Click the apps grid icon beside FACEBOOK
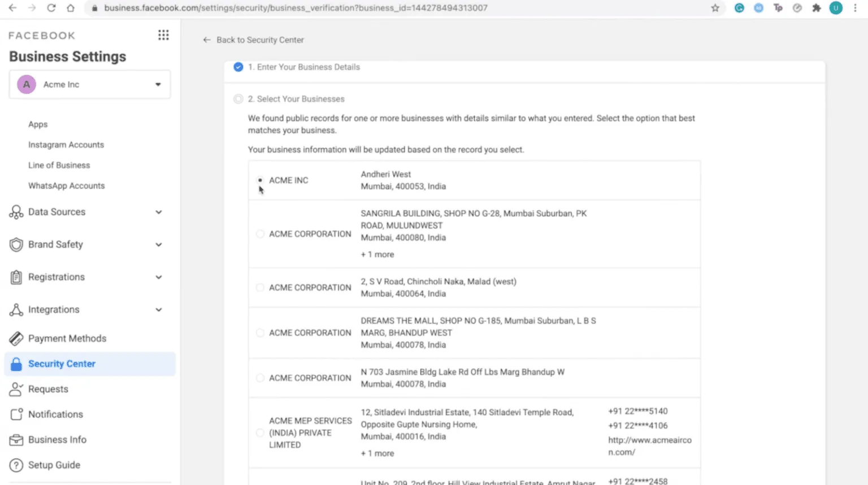The height and width of the screenshot is (485, 868). (163, 34)
